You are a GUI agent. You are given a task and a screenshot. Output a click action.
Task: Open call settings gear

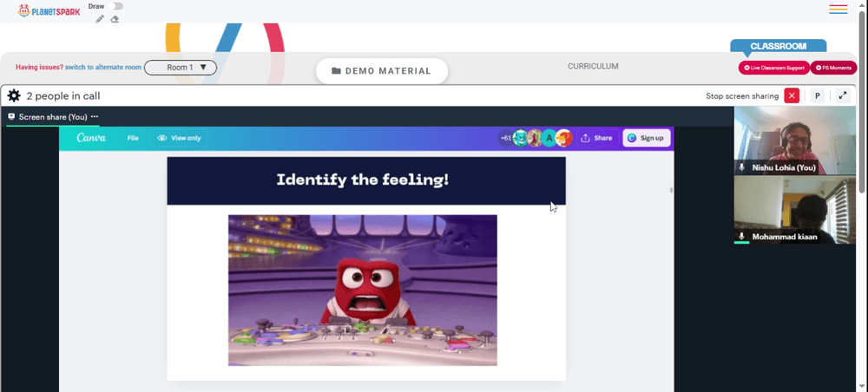[14, 95]
